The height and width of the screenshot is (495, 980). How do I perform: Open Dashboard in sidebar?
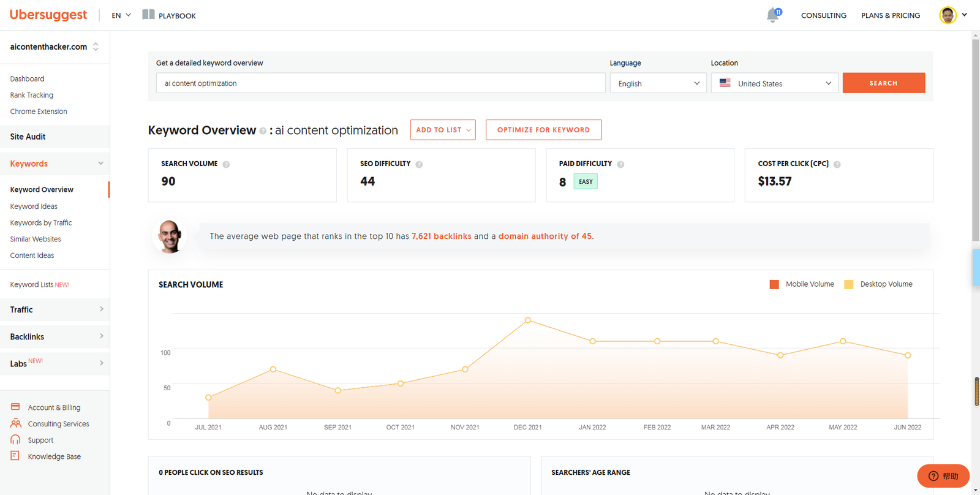tap(27, 78)
